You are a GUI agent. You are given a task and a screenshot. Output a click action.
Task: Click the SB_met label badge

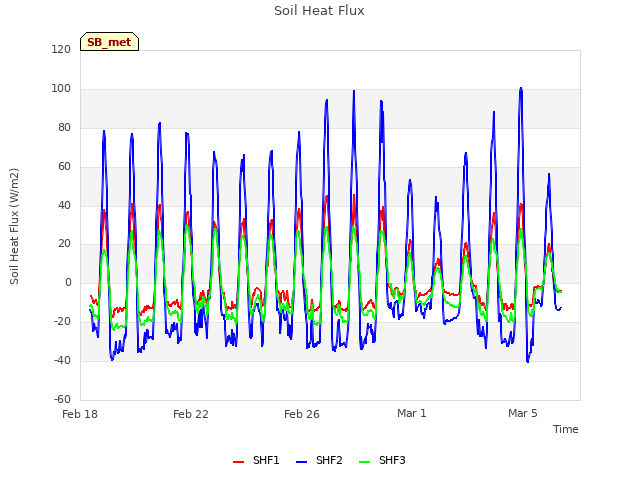click(x=109, y=42)
